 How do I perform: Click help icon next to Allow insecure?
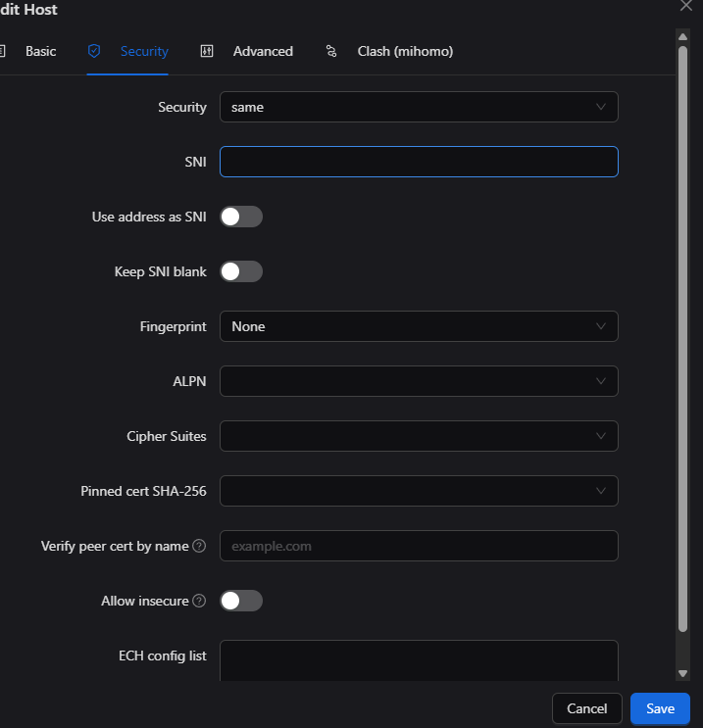(199, 601)
